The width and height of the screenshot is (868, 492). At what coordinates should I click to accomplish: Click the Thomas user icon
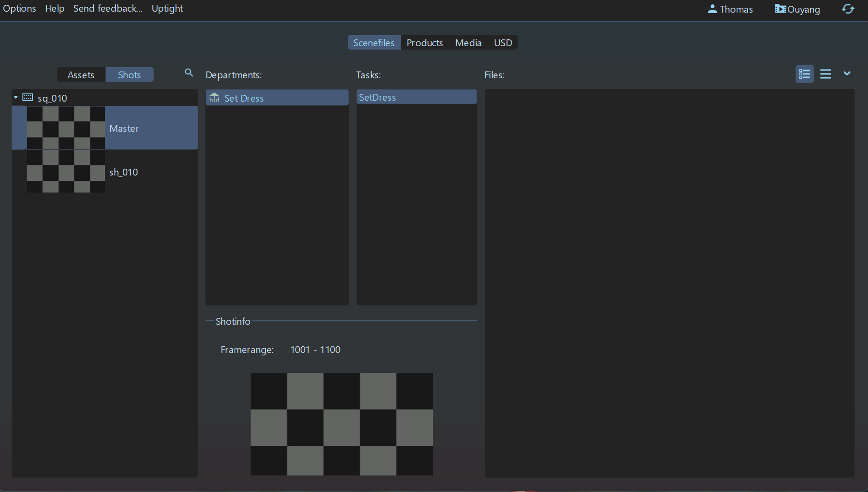pos(712,9)
